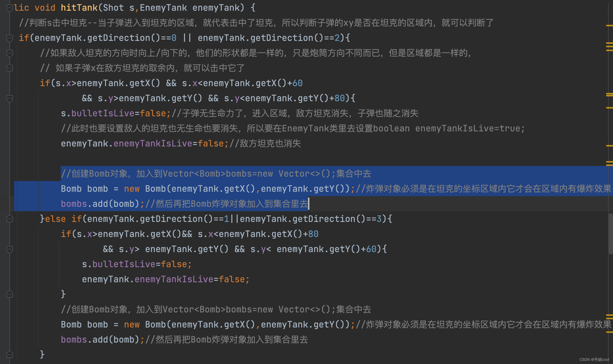
Task: Fold the comment block starting '//如果敌人坦克'
Action: pos(10,53)
